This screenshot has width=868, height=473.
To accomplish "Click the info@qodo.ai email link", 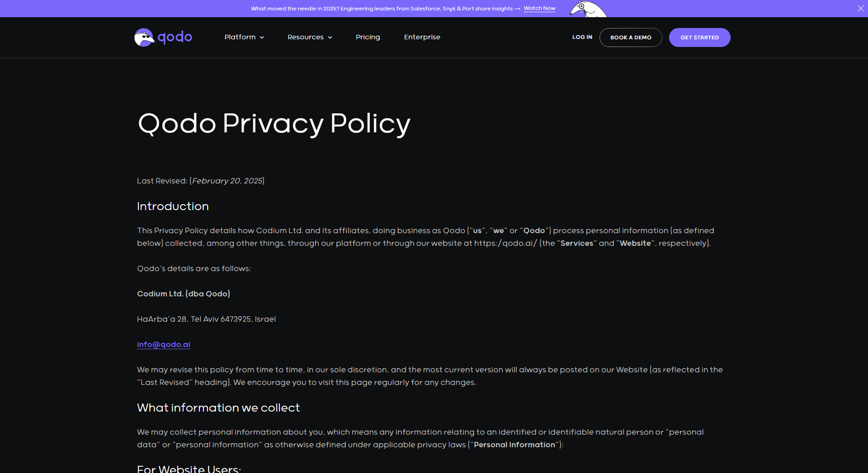I will click(x=164, y=344).
